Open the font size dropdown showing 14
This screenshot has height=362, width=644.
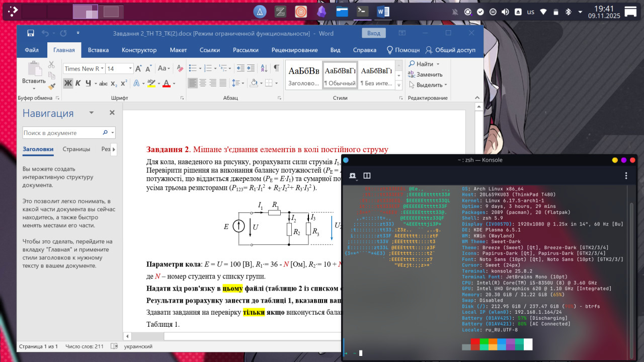[x=130, y=68]
